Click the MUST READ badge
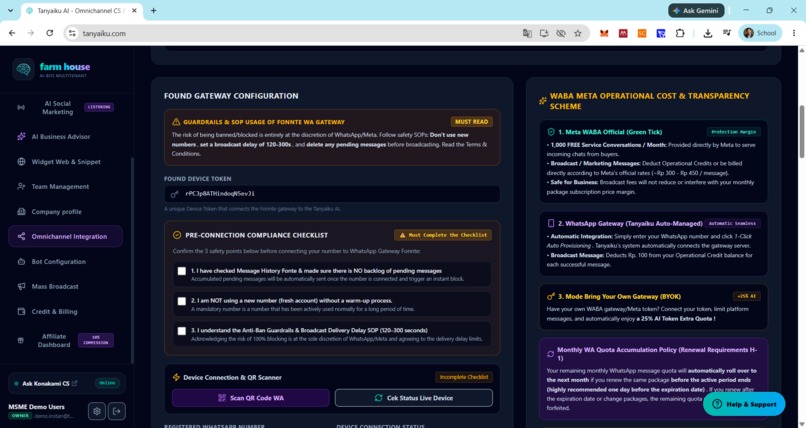The height and width of the screenshot is (428, 806). [471, 122]
